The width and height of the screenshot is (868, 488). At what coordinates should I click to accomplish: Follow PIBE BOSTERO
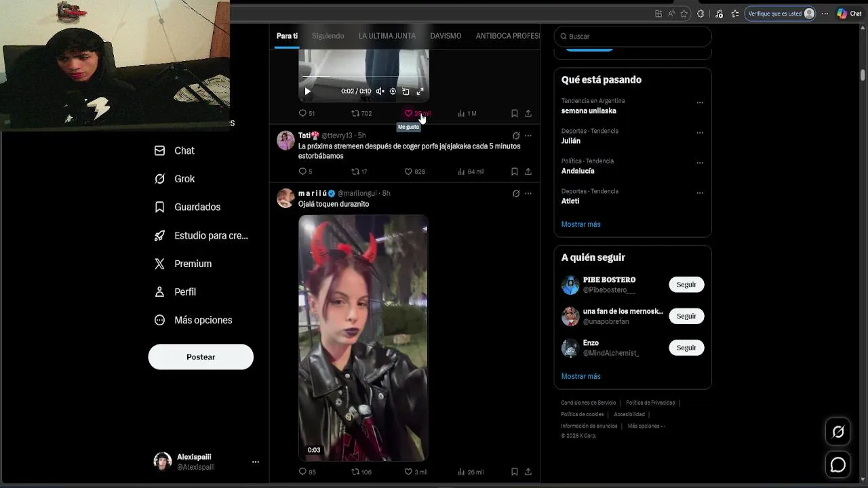point(686,285)
